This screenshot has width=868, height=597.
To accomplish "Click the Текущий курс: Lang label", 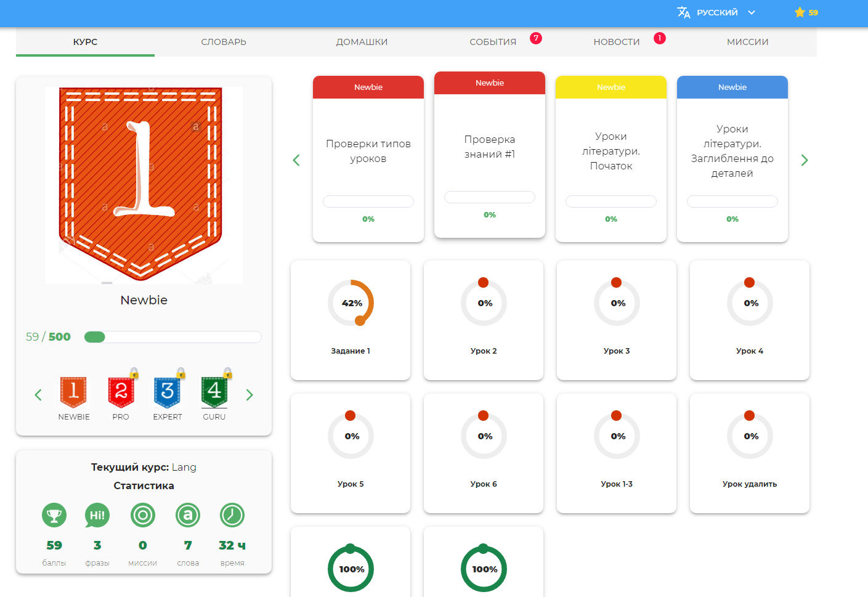I will click(144, 467).
